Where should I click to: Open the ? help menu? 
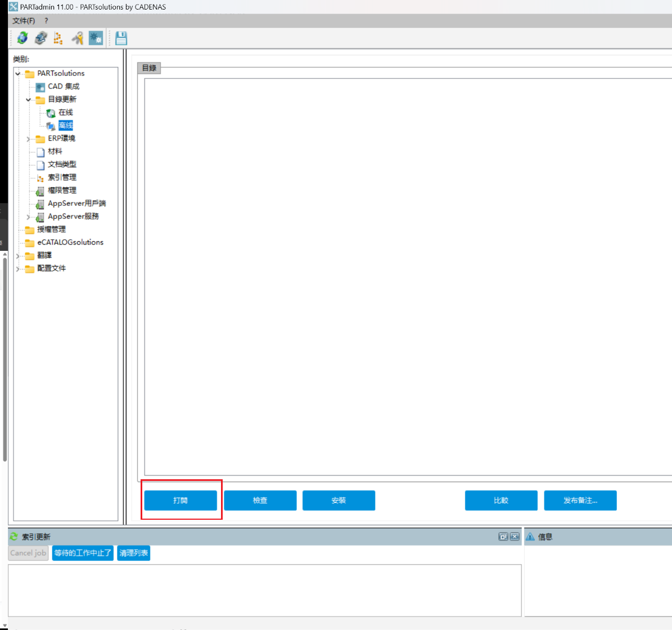pos(46,21)
